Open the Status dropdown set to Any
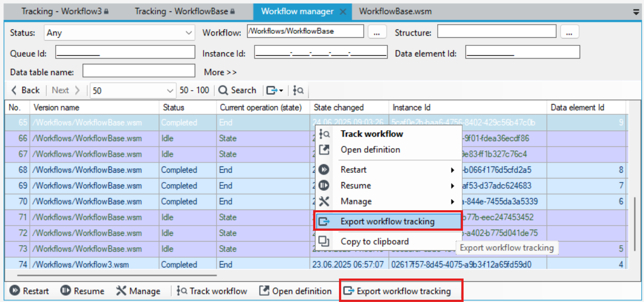The height and width of the screenshot is (302, 644). (x=119, y=32)
